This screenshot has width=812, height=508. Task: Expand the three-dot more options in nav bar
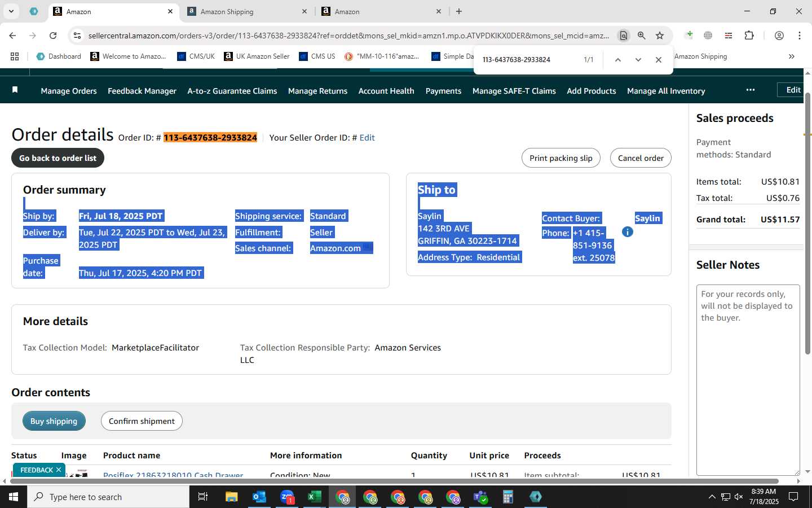click(x=750, y=90)
